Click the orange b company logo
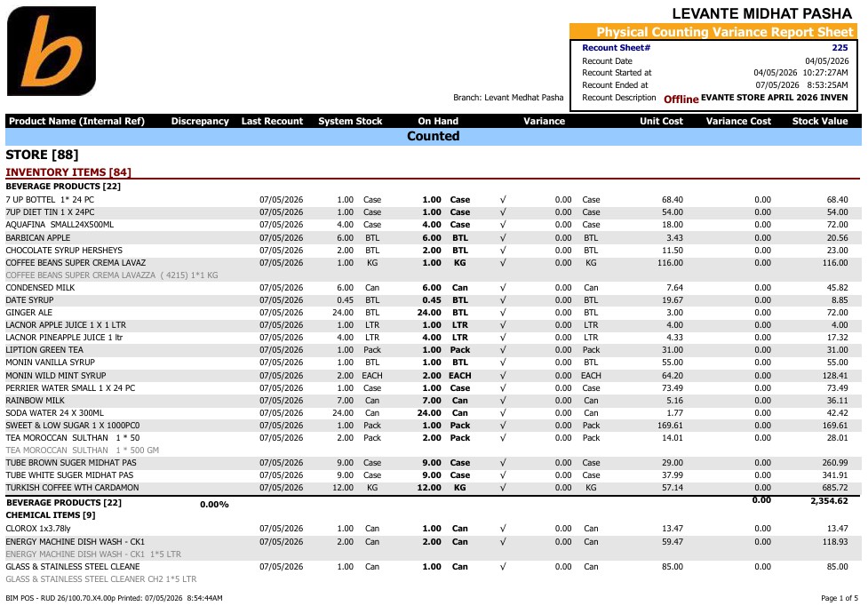868x614 pixels. (x=52, y=51)
